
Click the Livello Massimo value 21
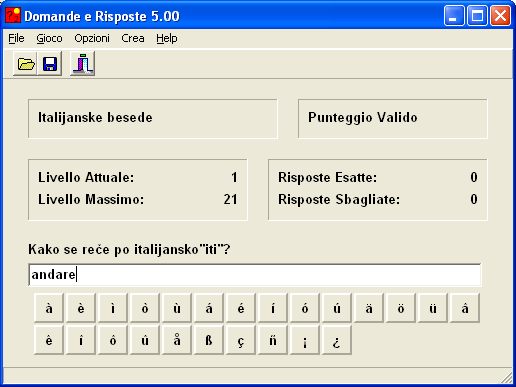pos(230,199)
